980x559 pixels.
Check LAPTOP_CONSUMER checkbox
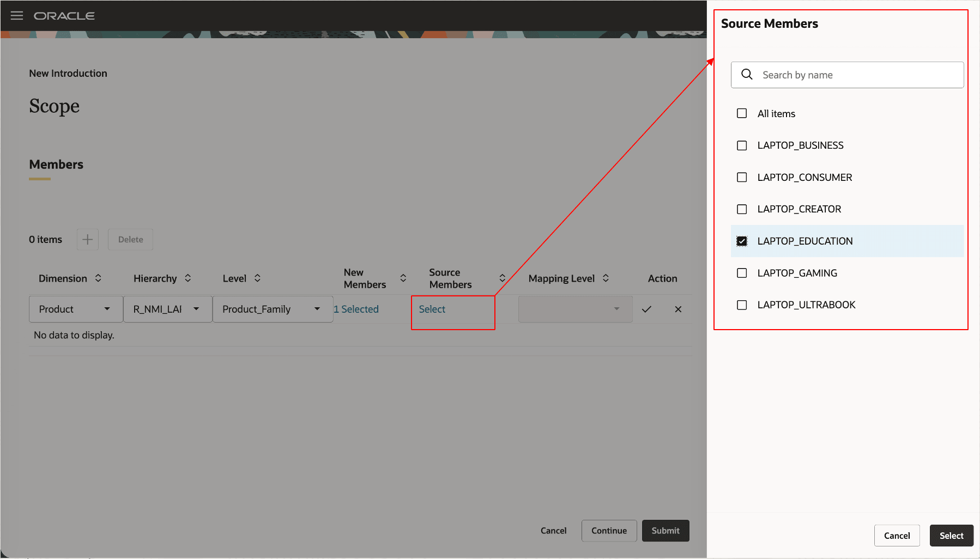coord(742,177)
